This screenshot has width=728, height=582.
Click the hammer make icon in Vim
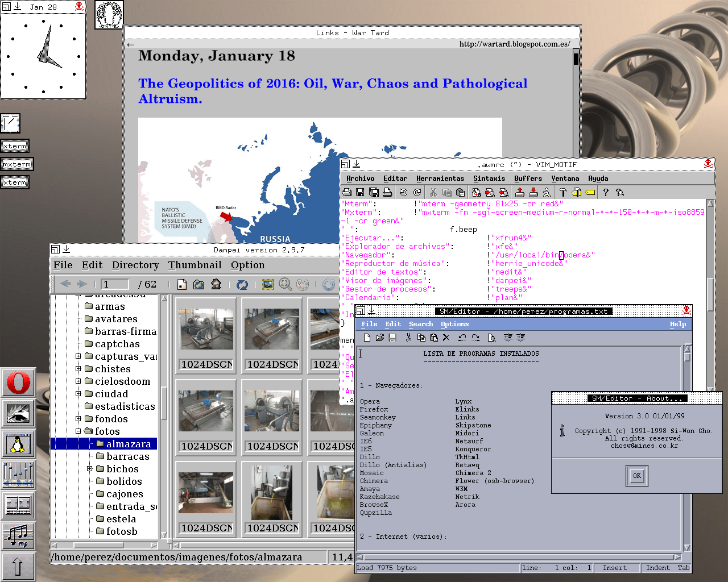[562, 193]
